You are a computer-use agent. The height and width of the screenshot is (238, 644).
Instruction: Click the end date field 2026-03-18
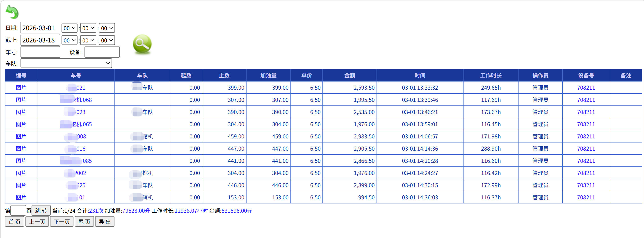coord(40,40)
